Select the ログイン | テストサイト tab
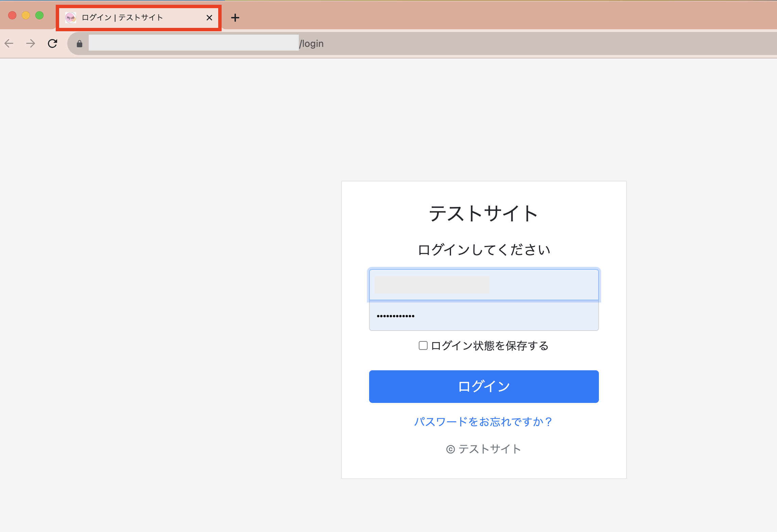777x532 pixels. click(136, 18)
